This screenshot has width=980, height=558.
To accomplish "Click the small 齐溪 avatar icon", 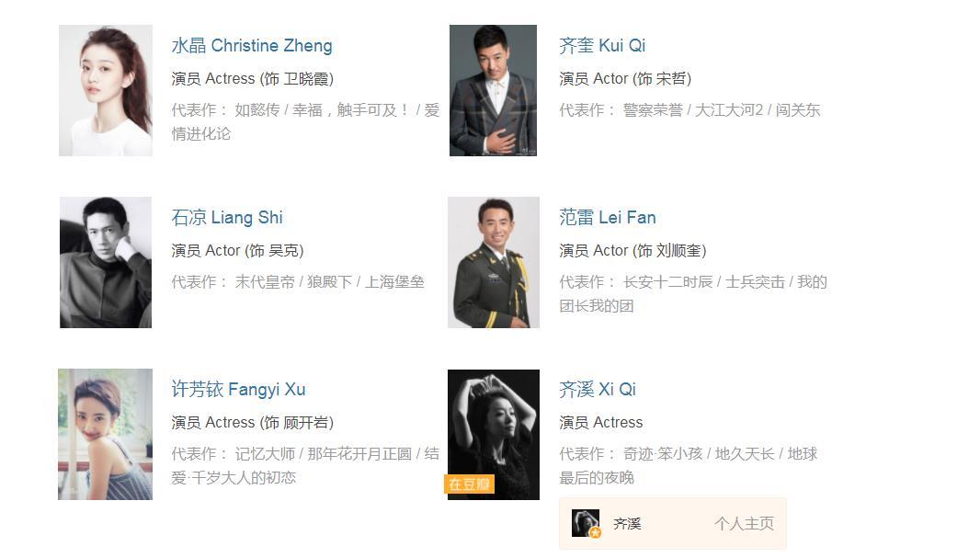I will tap(586, 523).
